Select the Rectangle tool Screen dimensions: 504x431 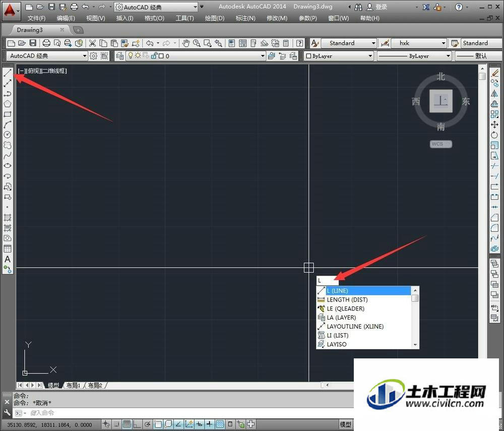click(8, 114)
